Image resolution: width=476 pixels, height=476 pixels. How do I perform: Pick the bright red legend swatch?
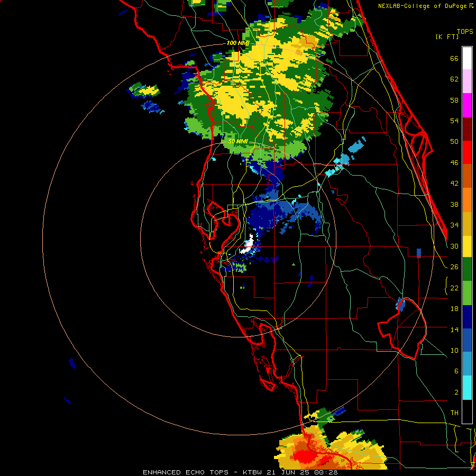coord(467,152)
